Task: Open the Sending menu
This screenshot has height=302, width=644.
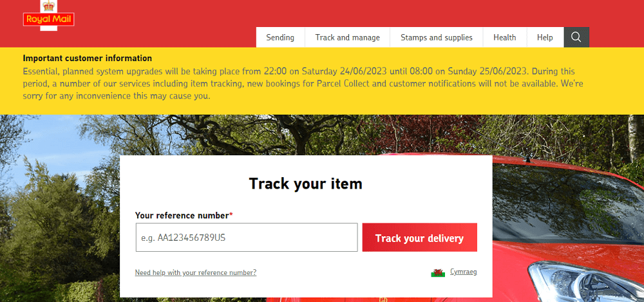Action: (x=280, y=37)
